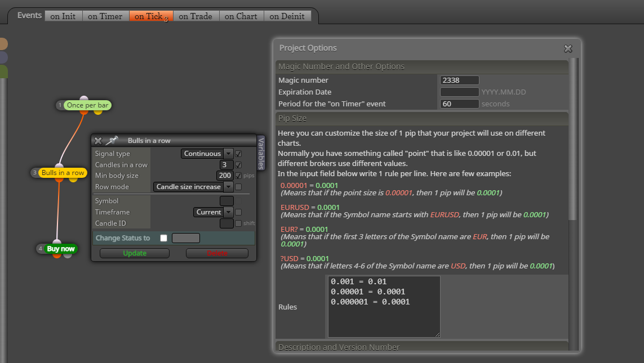The width and height of the screenshot is (644, 363).
Task: Click the Symbol input field
Action: point(226,201)
